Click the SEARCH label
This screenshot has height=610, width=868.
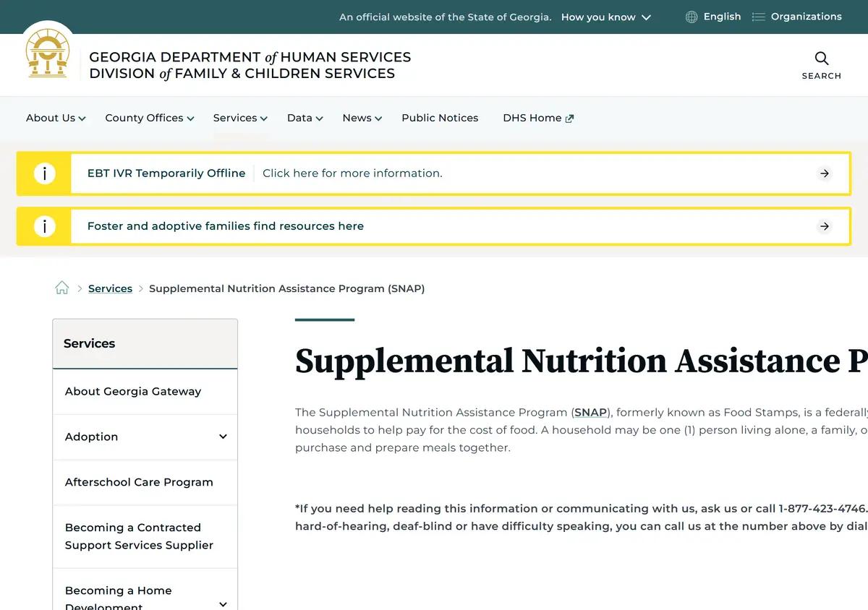[822, 76]
